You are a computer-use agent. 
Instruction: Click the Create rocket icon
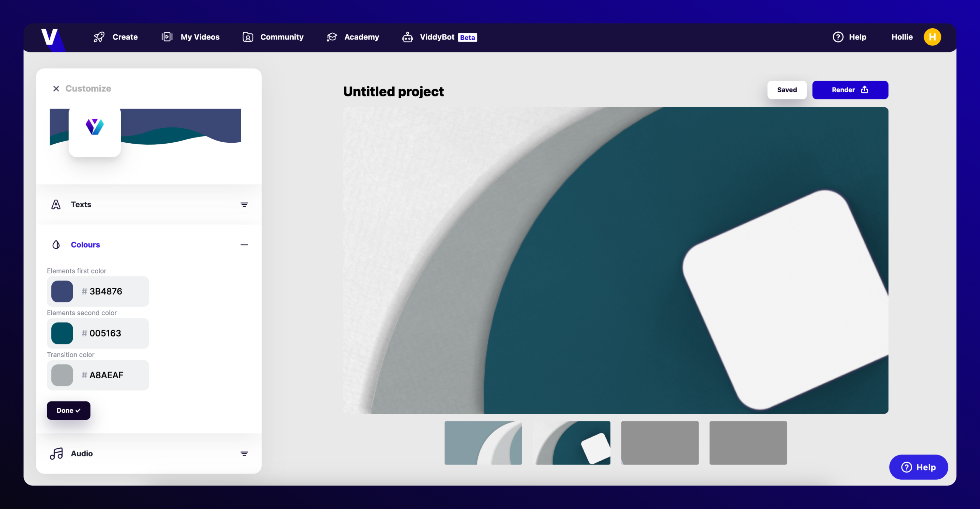99,37
